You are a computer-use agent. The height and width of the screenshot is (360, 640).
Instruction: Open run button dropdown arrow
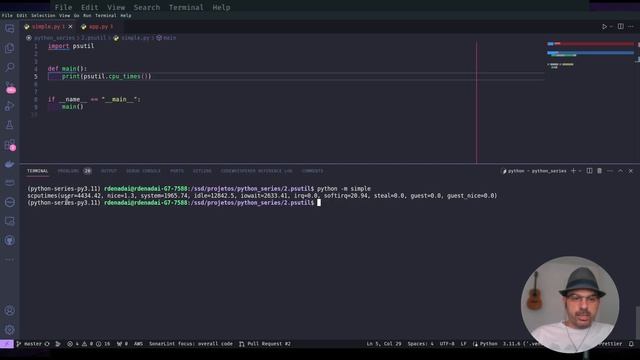pyautogui.click(x=611, y=27)
